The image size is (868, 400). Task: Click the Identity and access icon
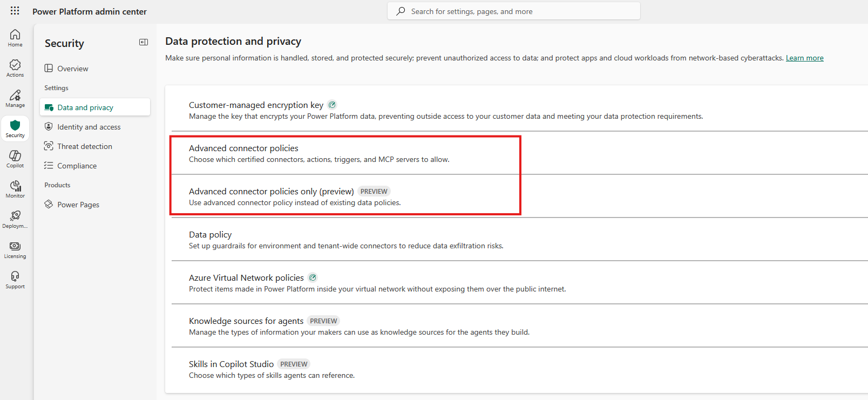(49, 127)
